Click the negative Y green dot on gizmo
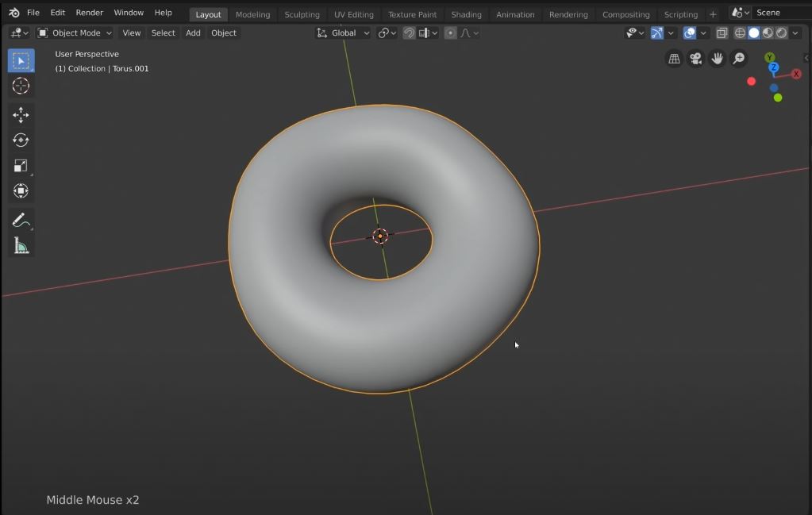This screenshot has height=515, width=812. click(778, 98)
